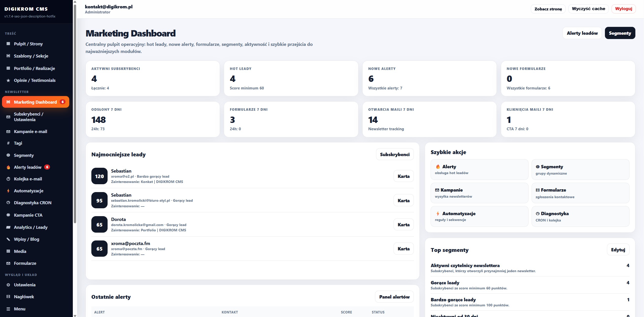This screenshot has height=317, width=644.
Task: Click the gear icon beside Ustawienia
Action: pos(8,285)
